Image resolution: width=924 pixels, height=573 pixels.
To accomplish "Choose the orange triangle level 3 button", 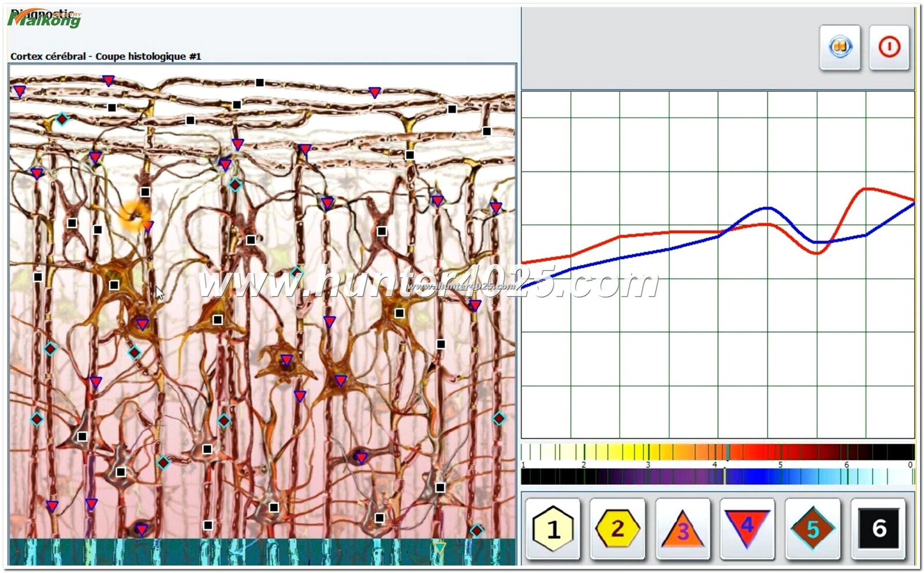I will 683,529.
